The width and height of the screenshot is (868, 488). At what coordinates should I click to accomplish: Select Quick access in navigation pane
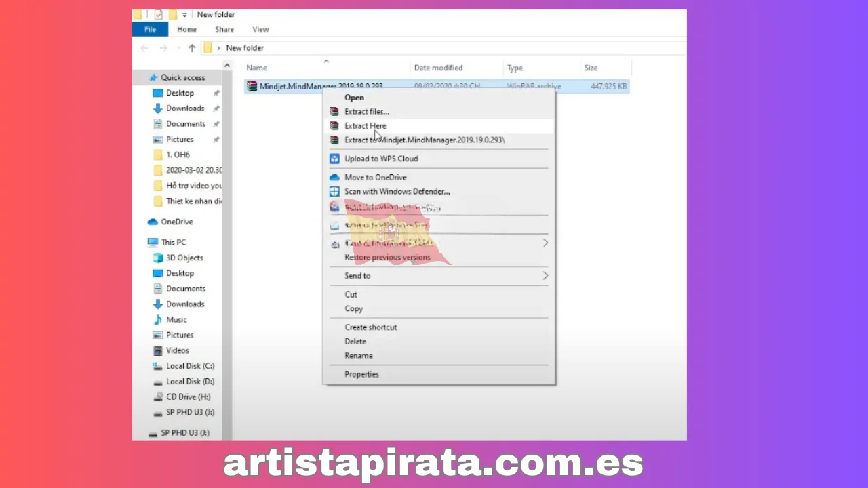point(182,78)
